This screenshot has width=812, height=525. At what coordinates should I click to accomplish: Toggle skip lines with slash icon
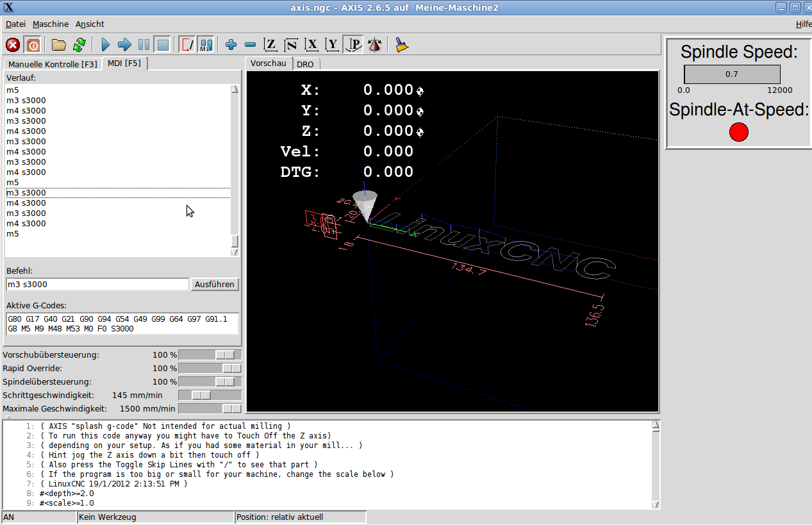(x=187, y=45)
